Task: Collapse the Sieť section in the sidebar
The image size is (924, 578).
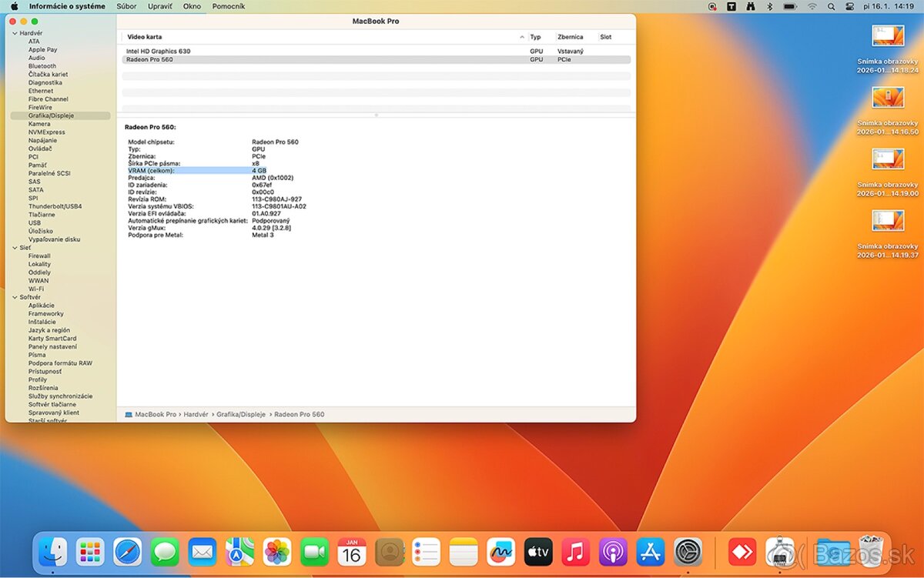Action: [15, 248]
